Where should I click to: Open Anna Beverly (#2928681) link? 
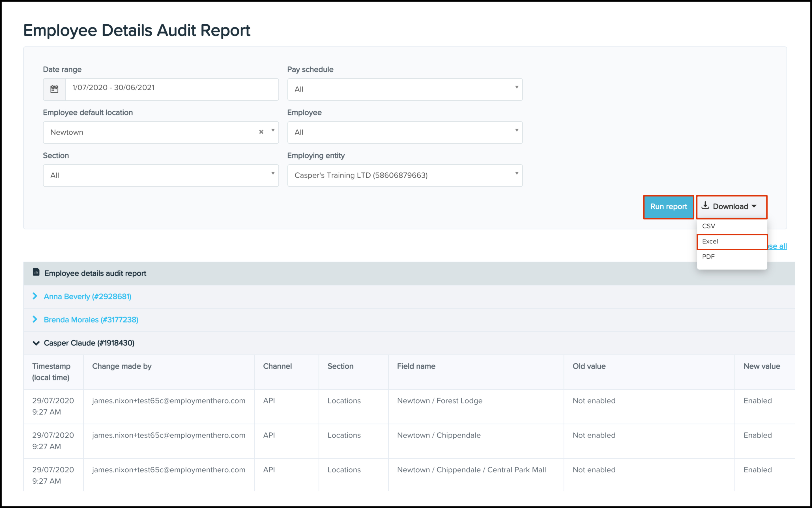pyautogui.click(x=88, y=296)
